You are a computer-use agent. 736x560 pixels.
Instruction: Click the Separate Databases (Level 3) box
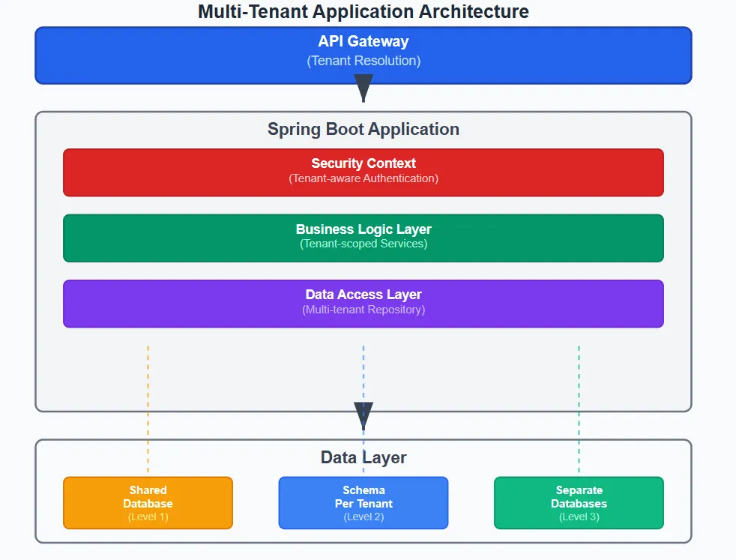point(579,502)
